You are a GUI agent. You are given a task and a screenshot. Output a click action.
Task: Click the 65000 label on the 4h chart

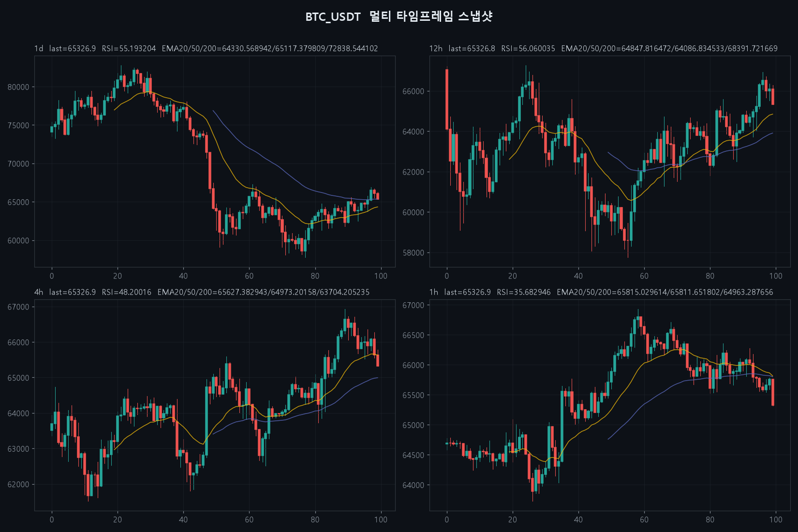pos(18,378)
